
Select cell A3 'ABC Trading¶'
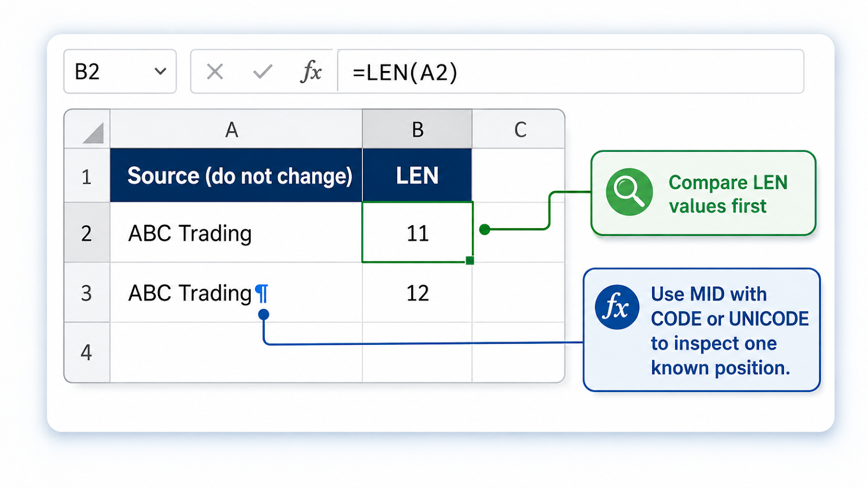coord(236,293)
